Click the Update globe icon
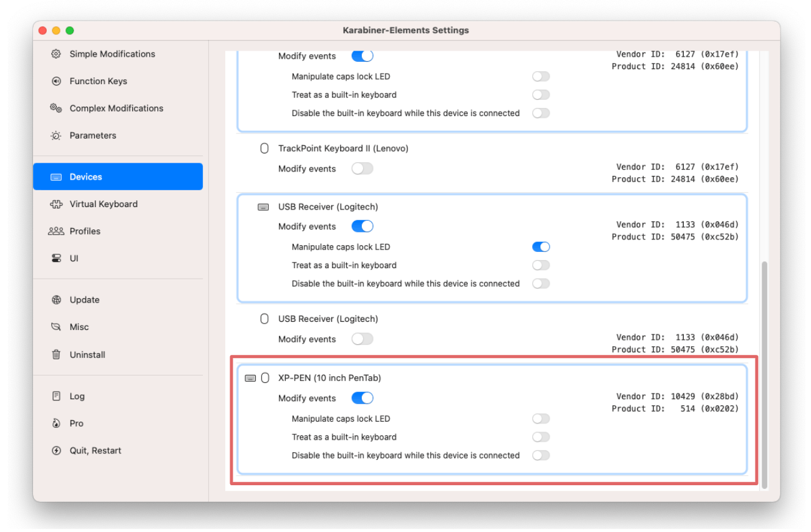811x532 pixels. click(56, 300)
